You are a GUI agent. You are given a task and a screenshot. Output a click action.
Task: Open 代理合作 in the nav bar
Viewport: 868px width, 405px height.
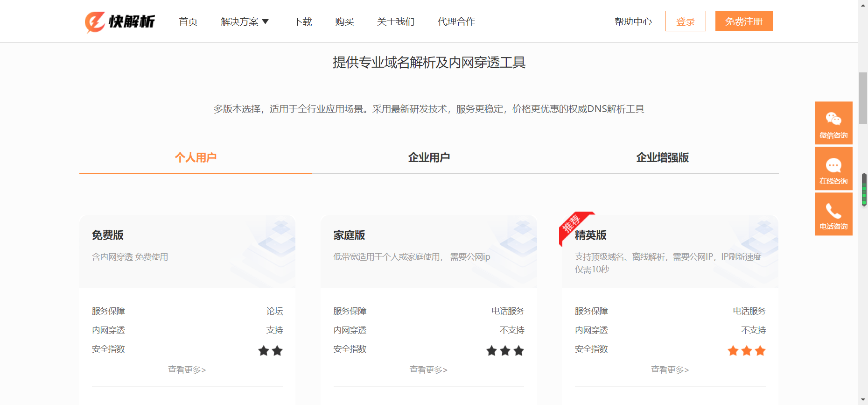tap(456, 21)
